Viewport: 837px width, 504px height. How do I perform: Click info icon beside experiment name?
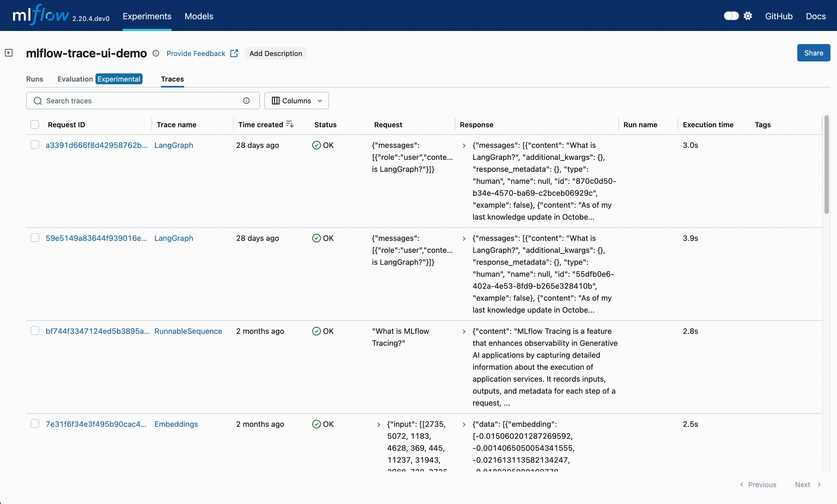[156, 53]
